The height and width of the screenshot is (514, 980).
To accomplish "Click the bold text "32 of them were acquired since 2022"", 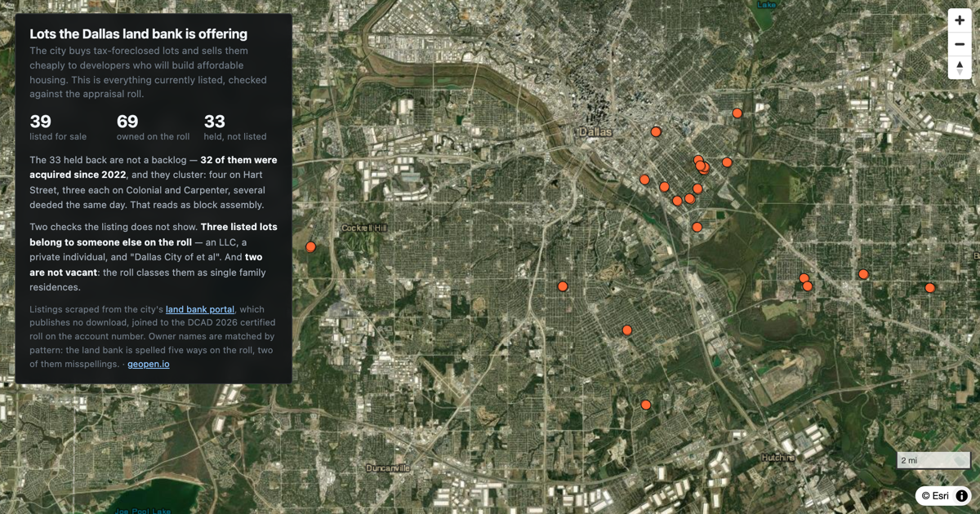I will (x=154, y=167).
